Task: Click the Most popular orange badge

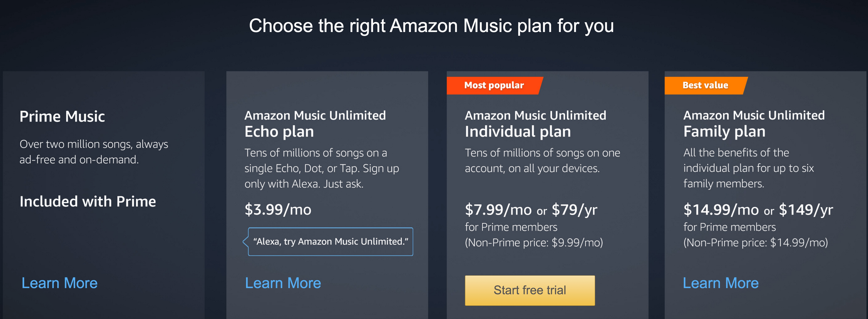Action: click(494, 85)
